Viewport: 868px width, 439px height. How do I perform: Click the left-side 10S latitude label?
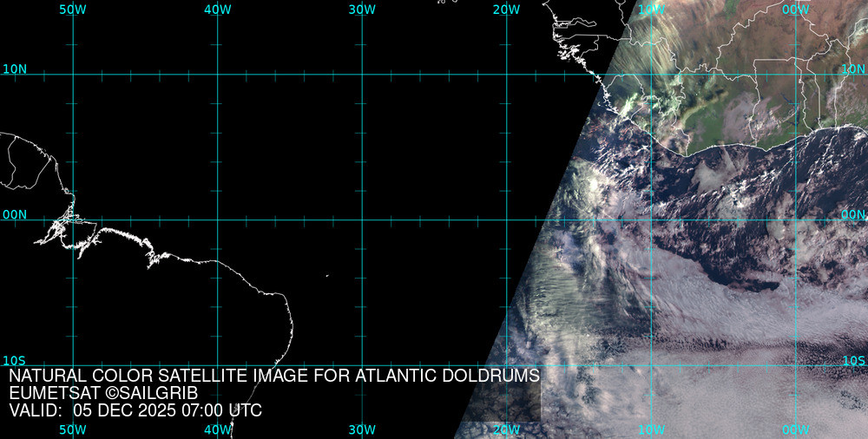[15, 360]
